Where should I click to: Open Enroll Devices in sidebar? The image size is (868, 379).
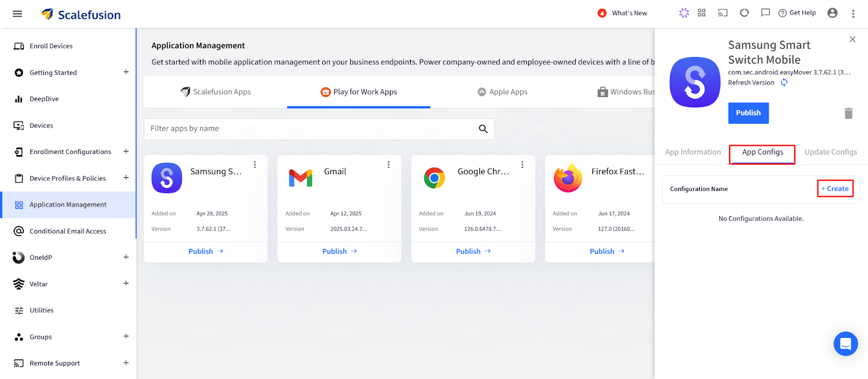pyautogui.click(x=51, y=46)
